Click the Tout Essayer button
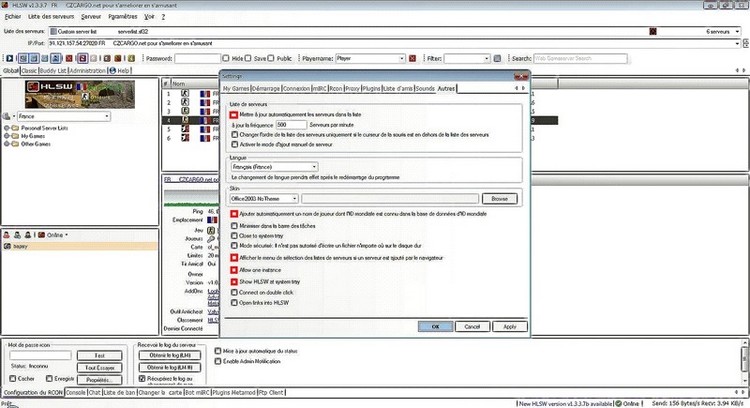Image resolution: width=750 pixels, height=408 pixels. coord(99,368)
